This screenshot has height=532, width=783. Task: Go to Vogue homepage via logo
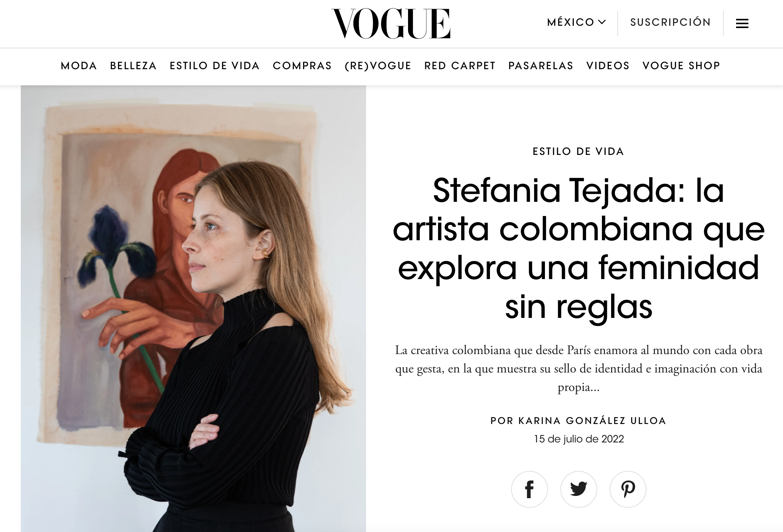pos(391,23)
